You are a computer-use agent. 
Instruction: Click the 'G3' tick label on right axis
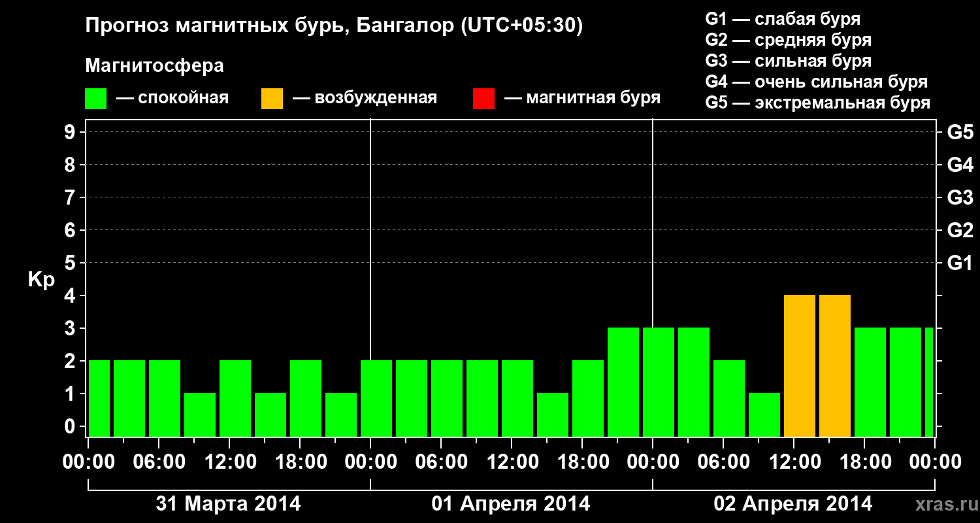point(960,197)
